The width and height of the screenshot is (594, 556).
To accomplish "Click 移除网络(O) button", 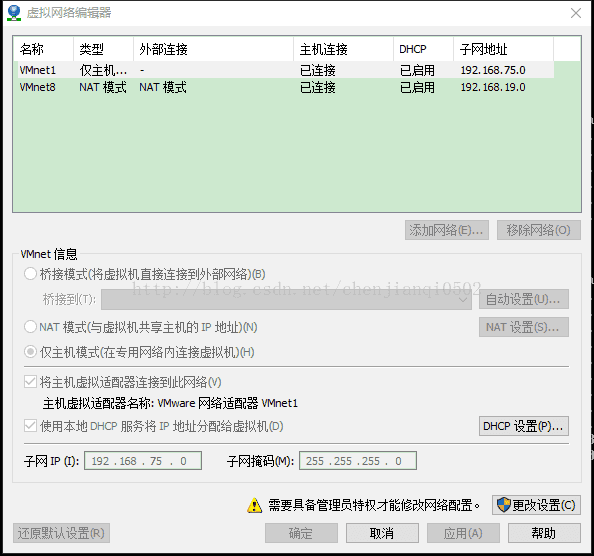I will [539, 230].
